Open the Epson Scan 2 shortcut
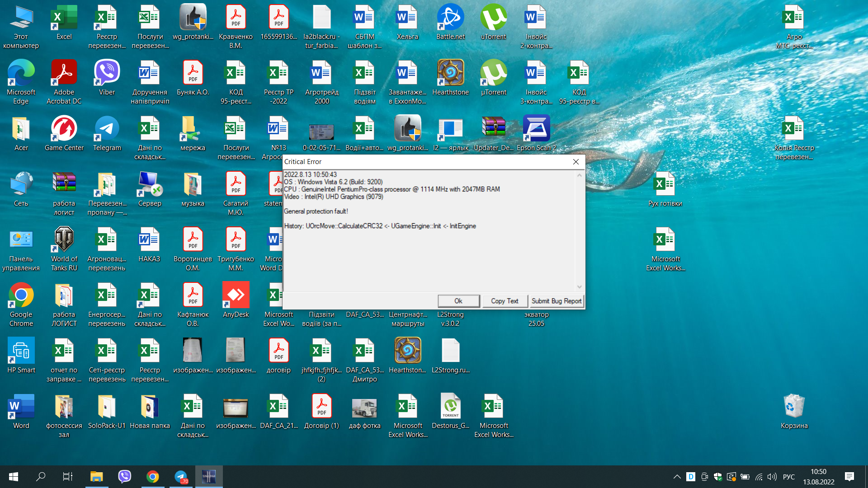Image resolution: width=868 pixels, height=488 pixels. 536,129
